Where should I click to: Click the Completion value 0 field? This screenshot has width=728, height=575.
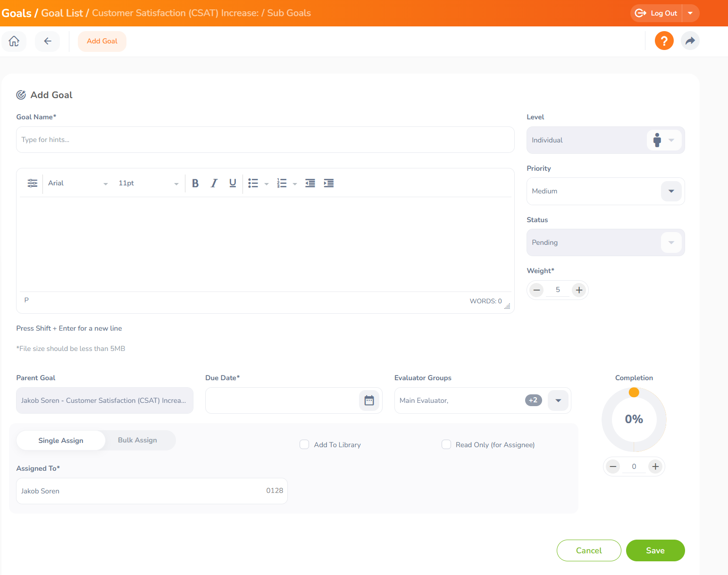coord(634,467)
